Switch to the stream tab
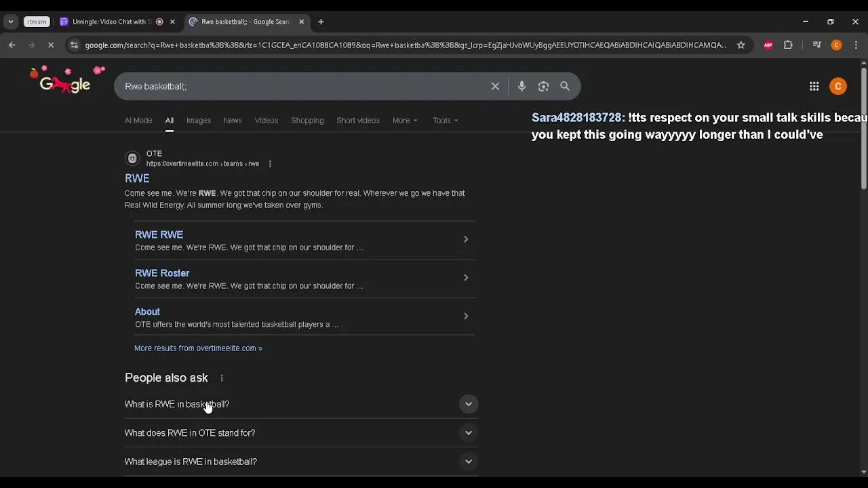The height and width of the screenshot is (488, 868). point(37,22)
